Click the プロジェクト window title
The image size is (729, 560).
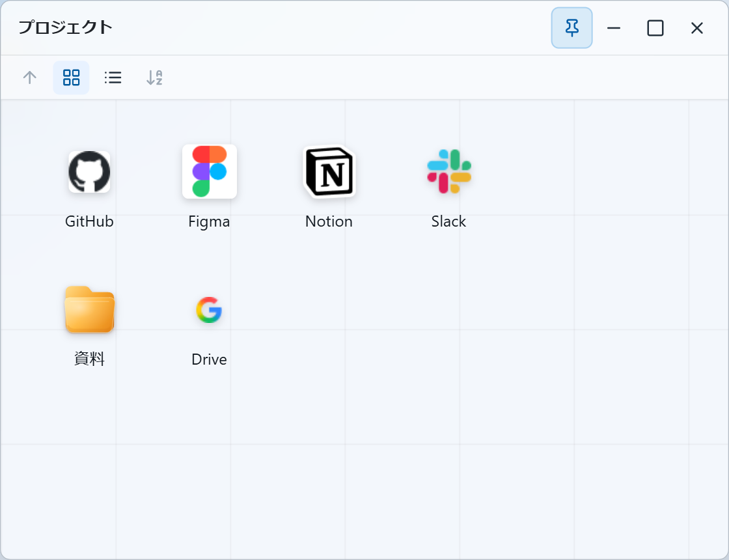pos(66,27)
